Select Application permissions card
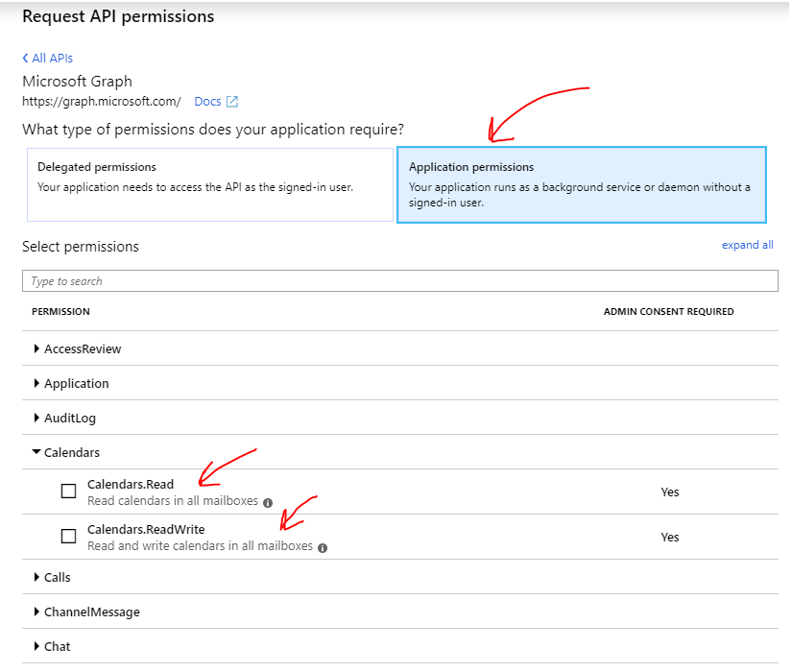This screenshot has width=792, height=672. (582, 185)
